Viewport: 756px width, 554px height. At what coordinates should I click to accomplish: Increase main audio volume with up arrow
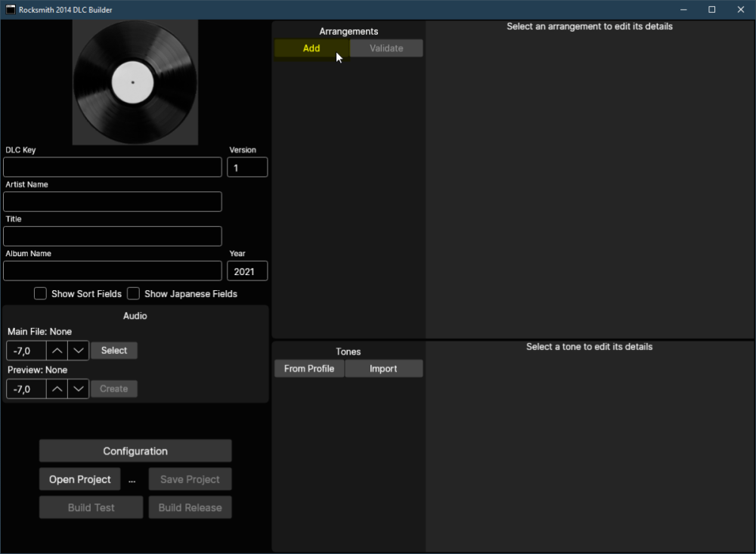pos(57,351)
